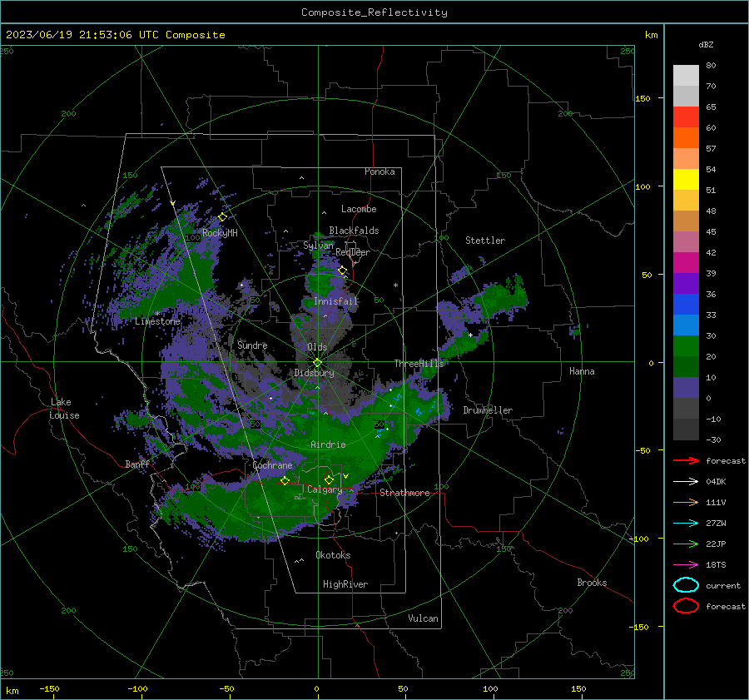
Task: Click the slate purple 10 dBZ swatch
Action: (686, 387)
